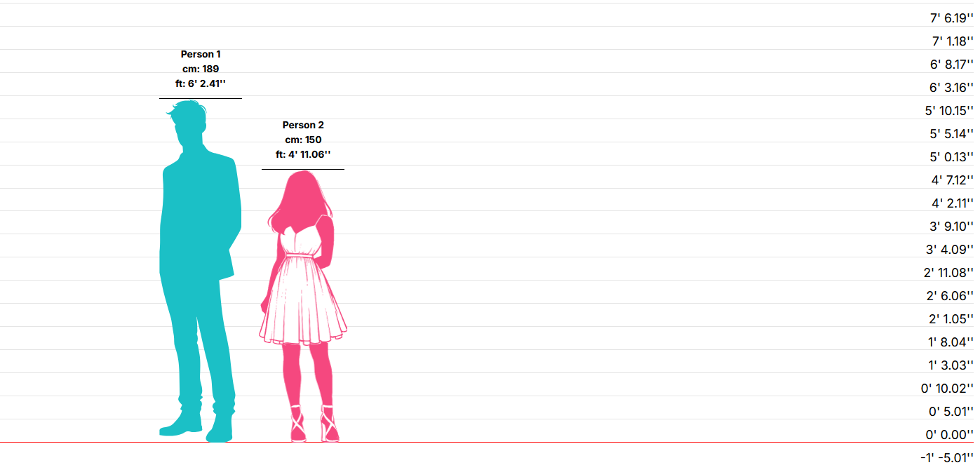Click the 0' 10.02'' scale mark
This screenshot has width=980, height=465.
click(x=948, y=389)
